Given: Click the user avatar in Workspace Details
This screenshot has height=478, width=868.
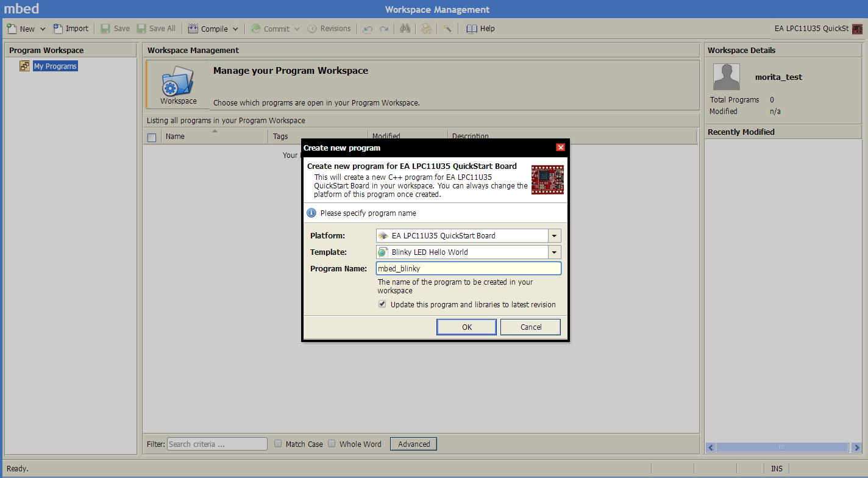Looking at the screenshot, I should 726,77.
